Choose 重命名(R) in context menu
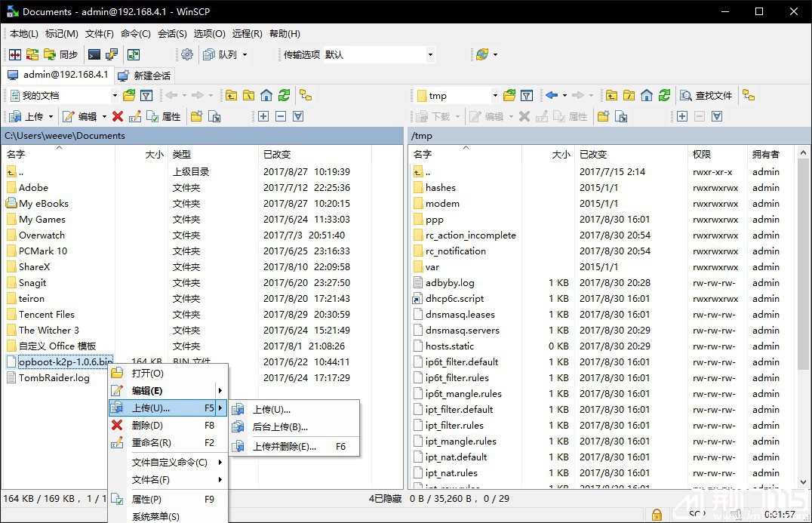Viewport: 812px width, 523px height. coord(168,443)
